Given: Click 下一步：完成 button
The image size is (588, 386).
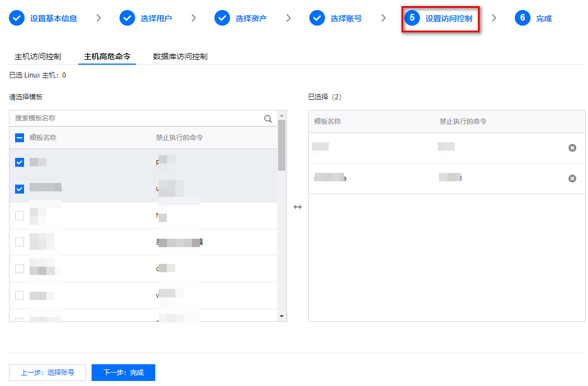Looking at the screenshot, I should (x=123, y=373).
